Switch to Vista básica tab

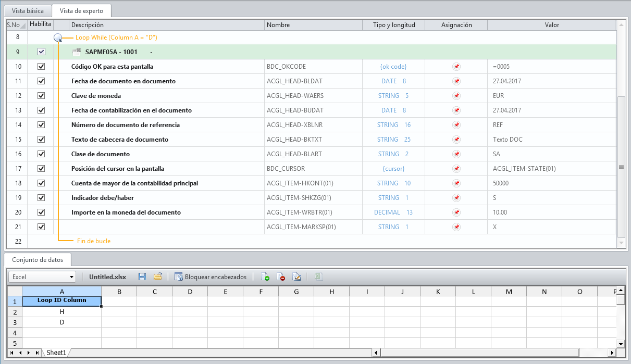(28, 11)
